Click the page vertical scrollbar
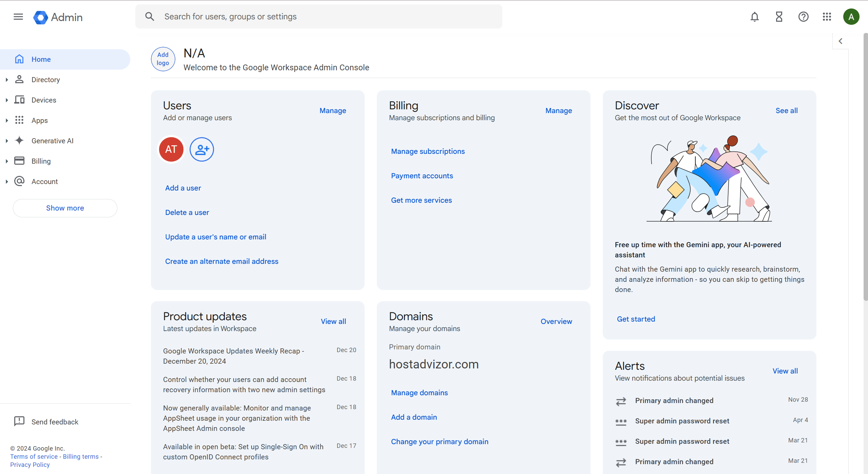Screen dimensions: 868x474 pyautogui.click(x=865, y=166)
